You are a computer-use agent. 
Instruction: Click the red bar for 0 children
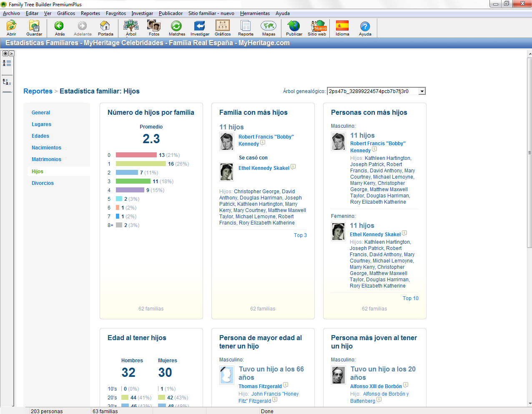pyautogui.click(x=136, y=155)
